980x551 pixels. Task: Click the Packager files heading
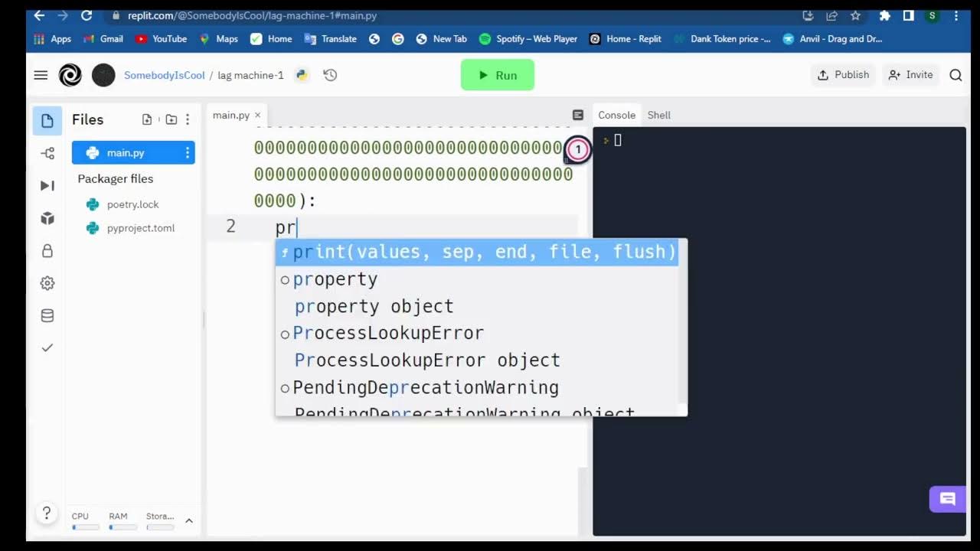116,178
